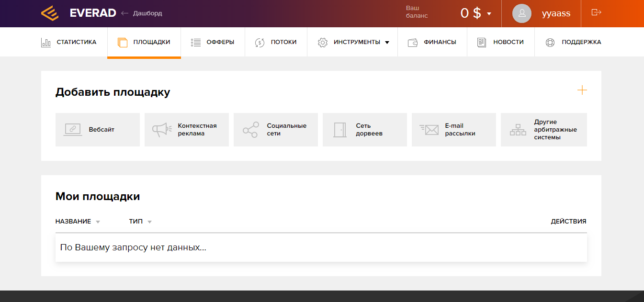Click the Ваш баланс label
This screenshot has height=302, width=644.
click(x=417, y=12)
